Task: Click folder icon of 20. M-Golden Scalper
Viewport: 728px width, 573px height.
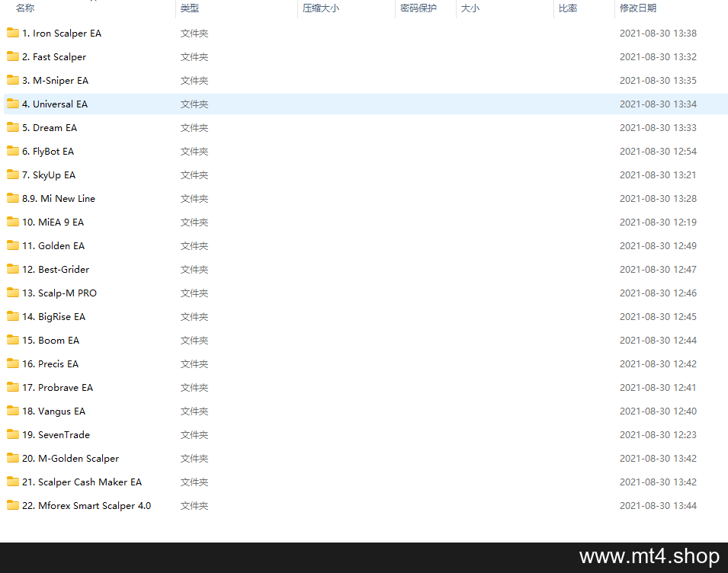Action: (13, 459)
